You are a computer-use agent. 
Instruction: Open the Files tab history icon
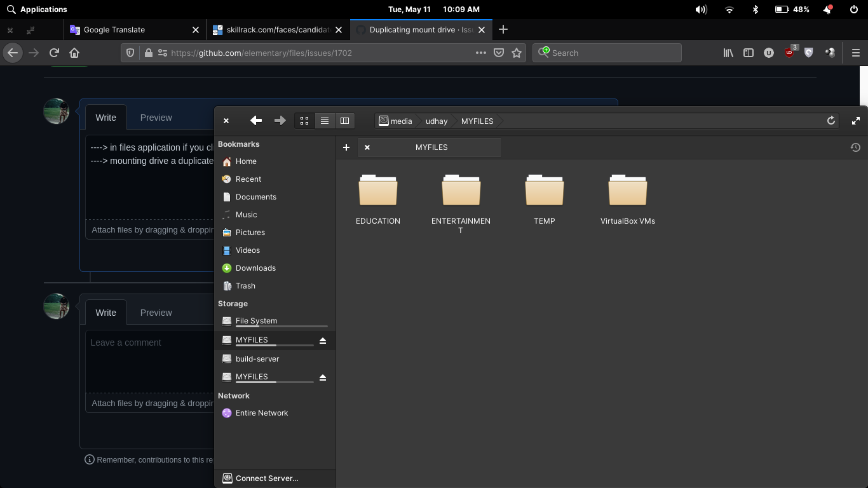click(x=855, y=147)
